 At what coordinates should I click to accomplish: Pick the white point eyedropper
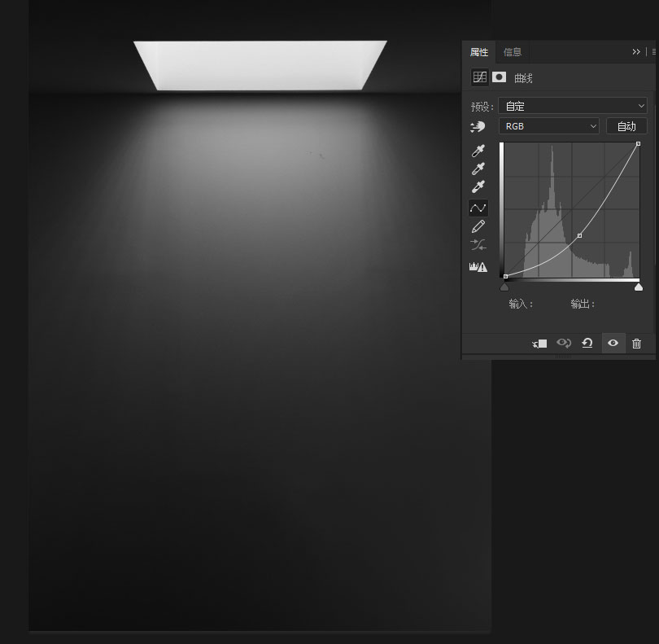(x=478, y=187)
